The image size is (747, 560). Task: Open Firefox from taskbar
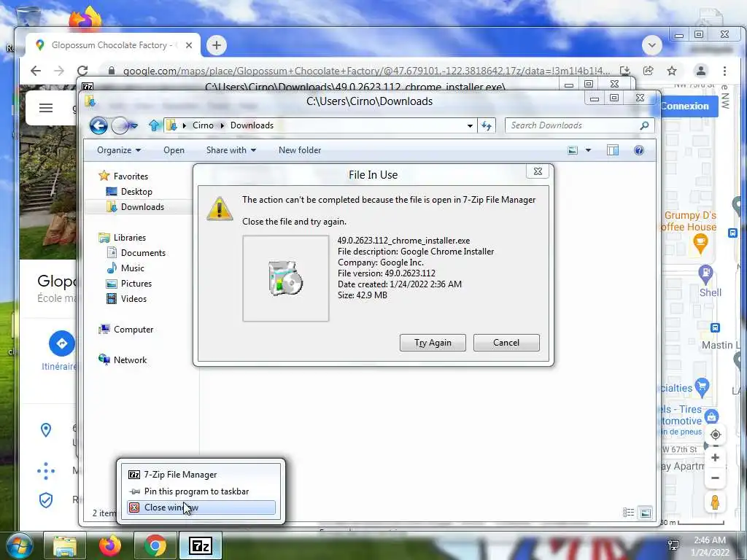pos(110,546)
